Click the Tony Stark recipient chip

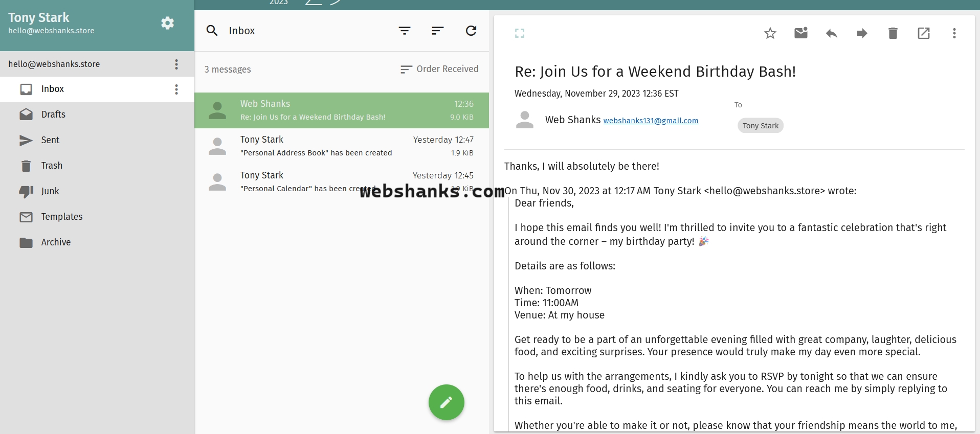click(x=760, y=126)
